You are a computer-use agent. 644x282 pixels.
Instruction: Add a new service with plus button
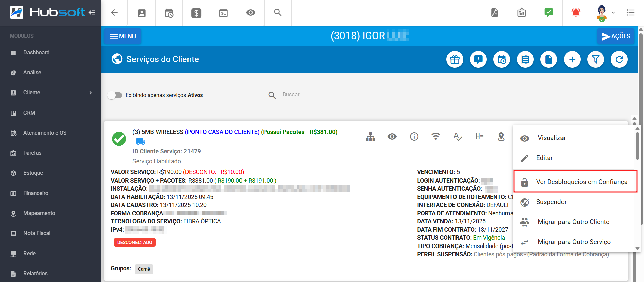click(x=572, y=59)
